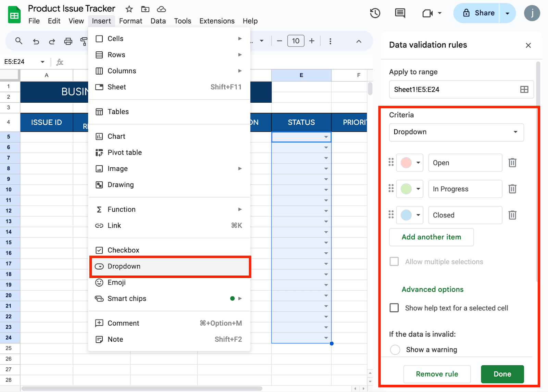This screenshot has width=548, height=392.
Task: Enable 'Show help text for a selected cell'
Action: tap(394, 308)
